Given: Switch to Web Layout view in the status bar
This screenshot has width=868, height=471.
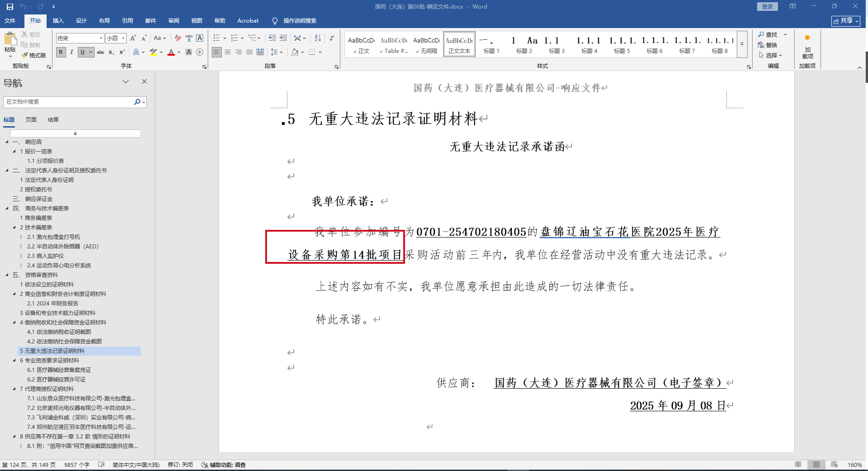Looking at the screenshot, I should coord(835,465).
